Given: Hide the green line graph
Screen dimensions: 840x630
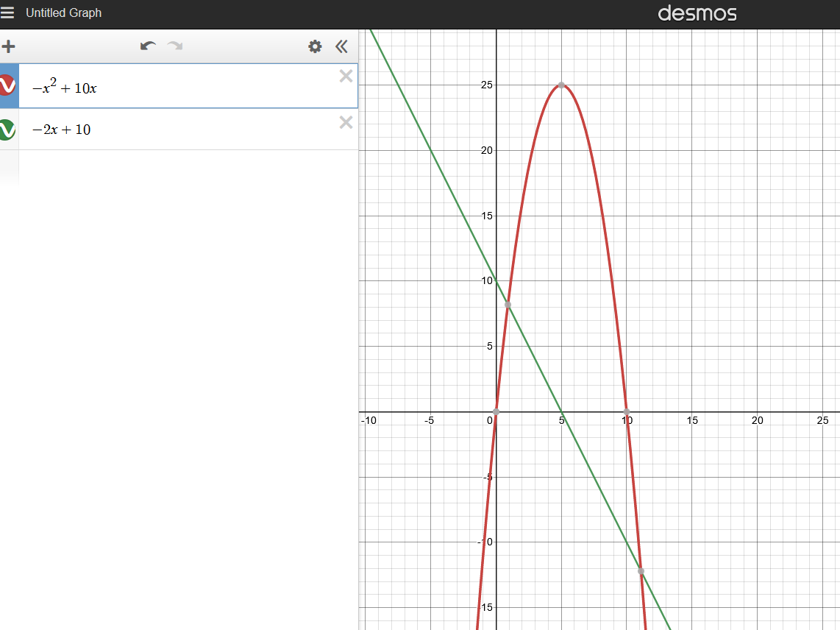Looking at the screenshot, I should pos(7,130).
